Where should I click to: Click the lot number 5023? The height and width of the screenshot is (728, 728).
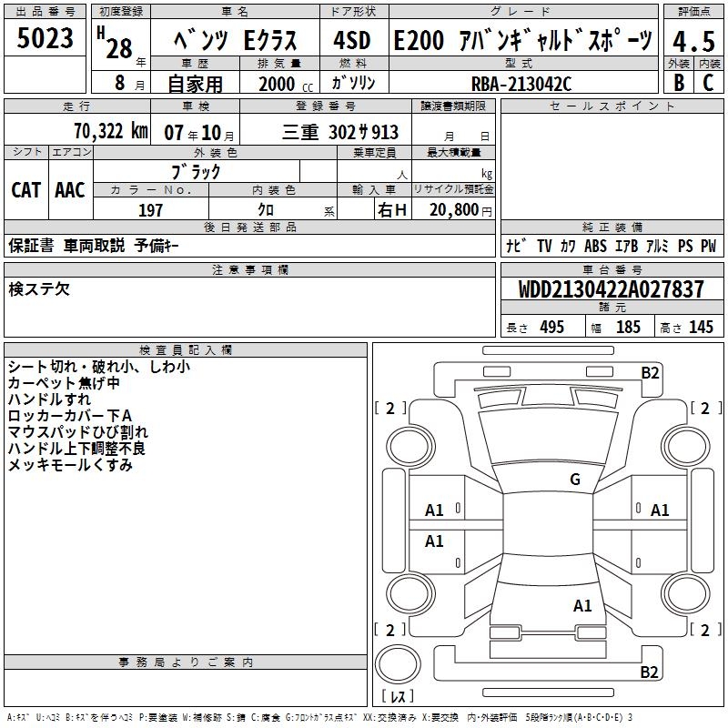click(x=45, y=37)
